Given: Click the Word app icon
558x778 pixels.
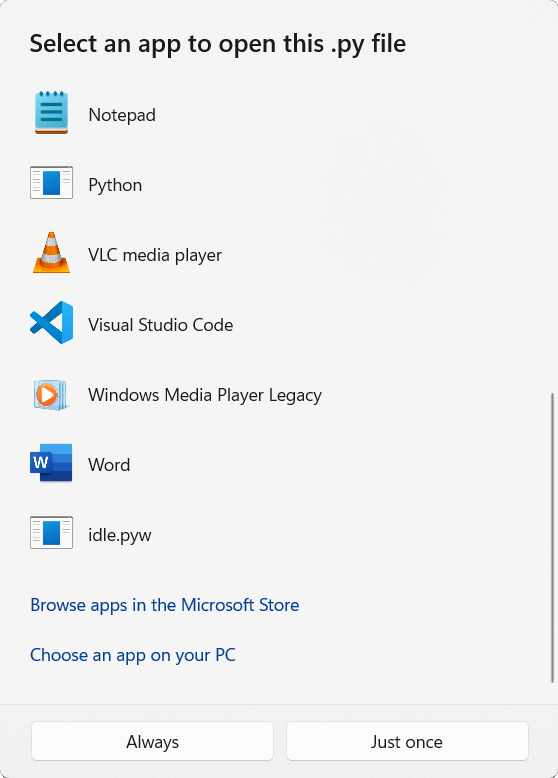Looking at the screenshot, I should pyautogui.click(x=51, y=463).
